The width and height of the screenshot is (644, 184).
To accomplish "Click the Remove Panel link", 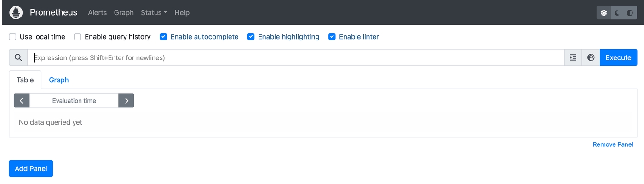I will tap(613, 144).
